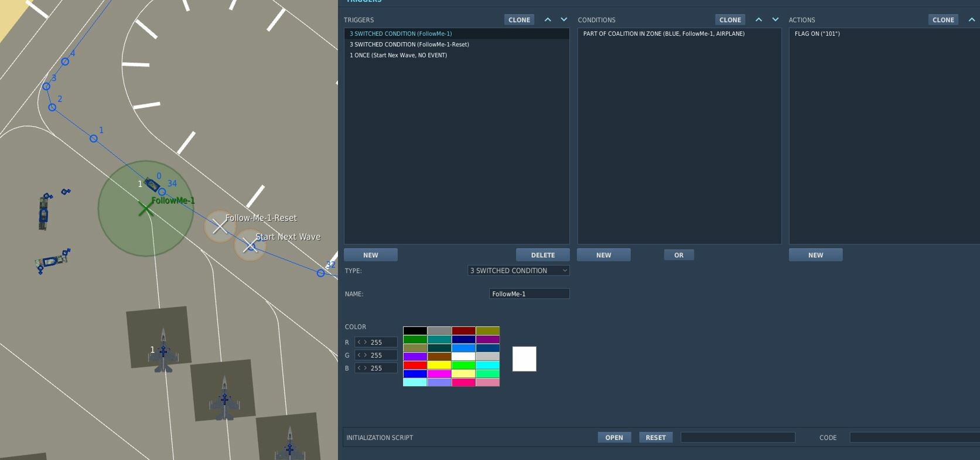Select the Follow-Me-1-Reset zone marker
980x460 pixels.
pyautogui.click(x=220, y=226)
